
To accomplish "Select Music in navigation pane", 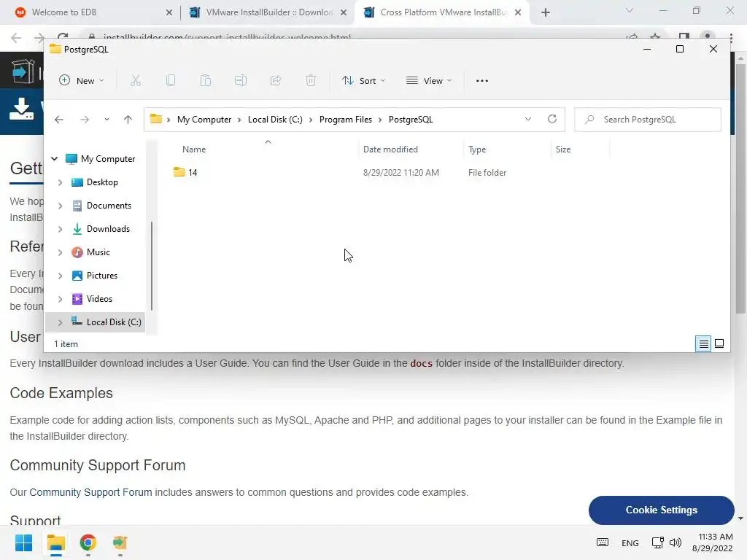I will pyautogui.click(x=98, y=252).
